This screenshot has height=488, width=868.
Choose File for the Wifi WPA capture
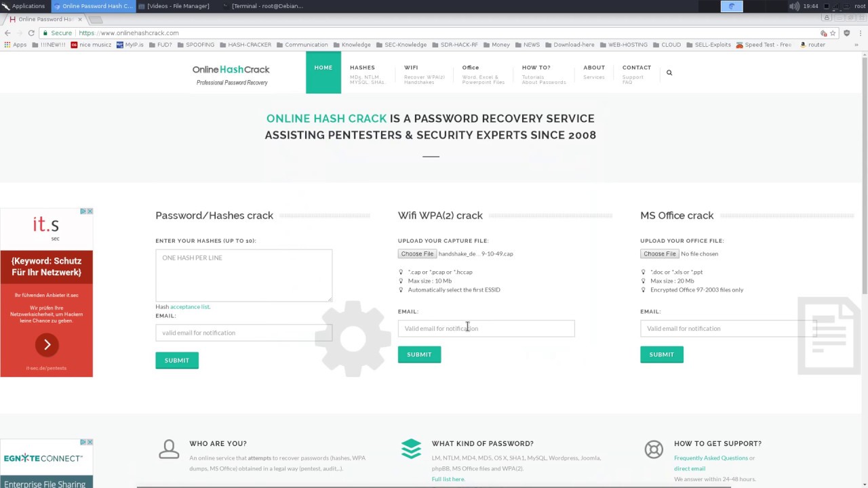tap(417, 253)
